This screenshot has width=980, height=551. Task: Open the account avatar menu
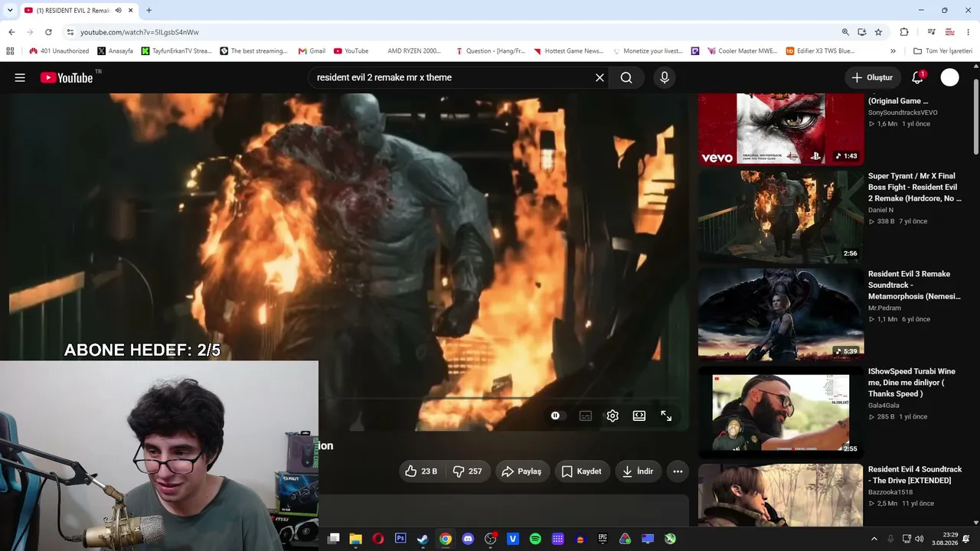pyautogui.click(x=949, y=77)
